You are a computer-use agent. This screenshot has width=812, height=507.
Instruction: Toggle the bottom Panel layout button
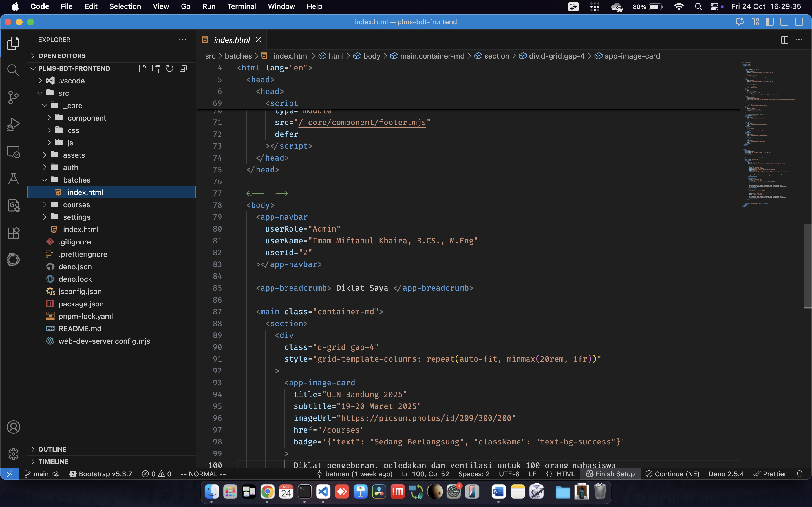784,22
